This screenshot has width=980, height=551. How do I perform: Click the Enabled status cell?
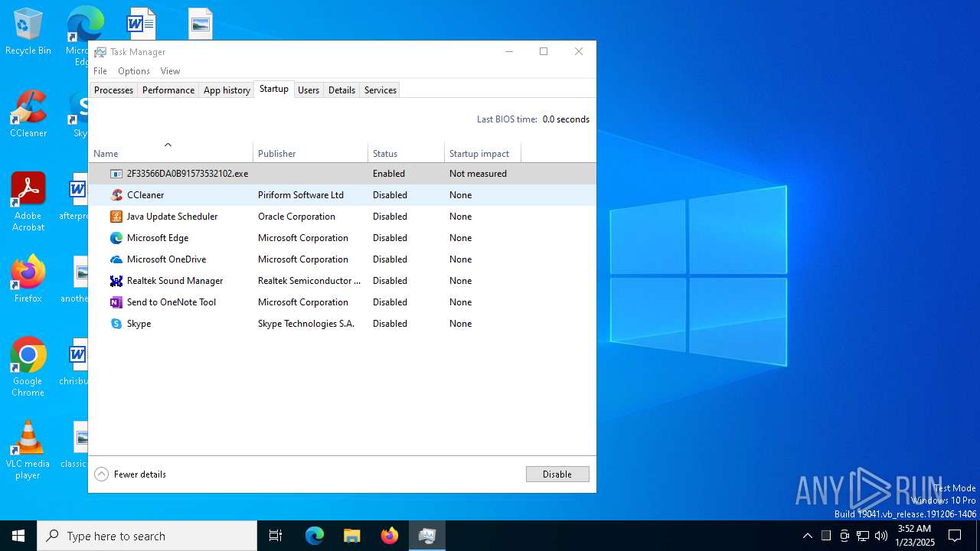coord(389,174)
